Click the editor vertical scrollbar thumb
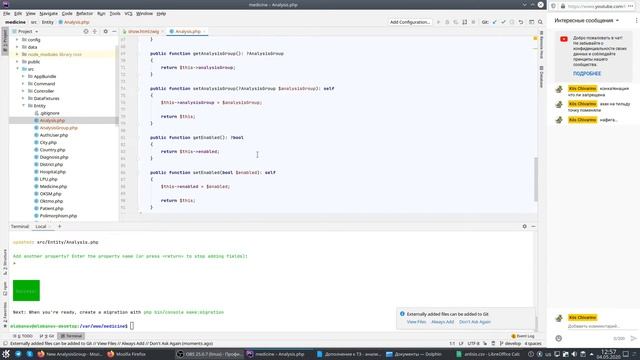Image resolution: width=640 pixels, height=360 pixels. pyautogui.click(x=536, y=180)
